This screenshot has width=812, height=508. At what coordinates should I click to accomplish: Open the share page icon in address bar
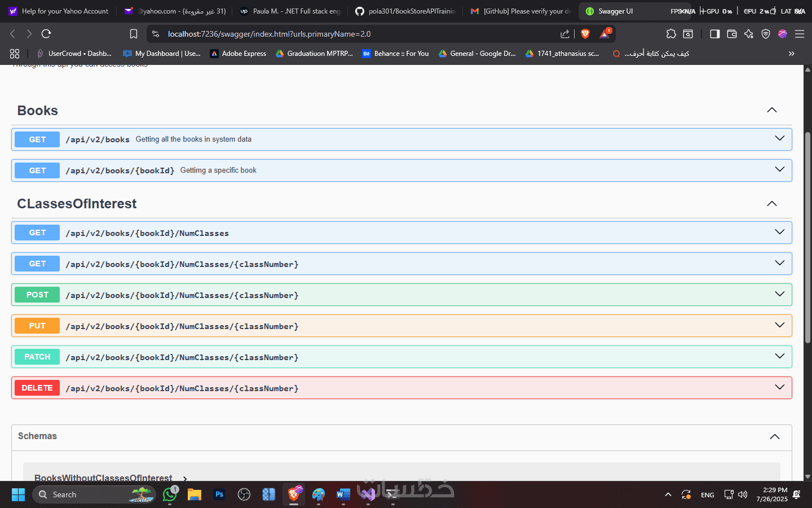click(565, 34)
